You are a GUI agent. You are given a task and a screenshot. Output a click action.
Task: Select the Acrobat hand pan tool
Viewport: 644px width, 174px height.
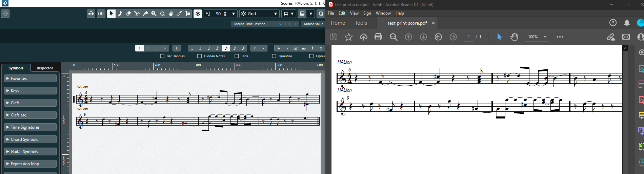(514, 37)
